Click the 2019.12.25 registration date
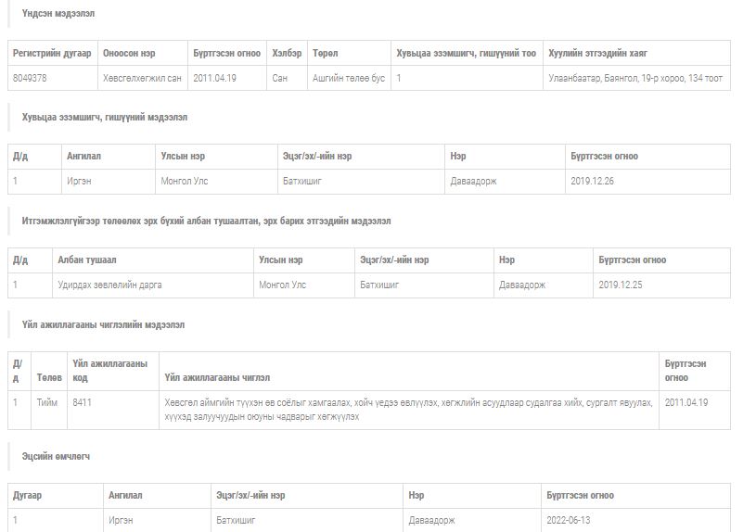Viewport: 756px width, 532px height. point(620,285)
